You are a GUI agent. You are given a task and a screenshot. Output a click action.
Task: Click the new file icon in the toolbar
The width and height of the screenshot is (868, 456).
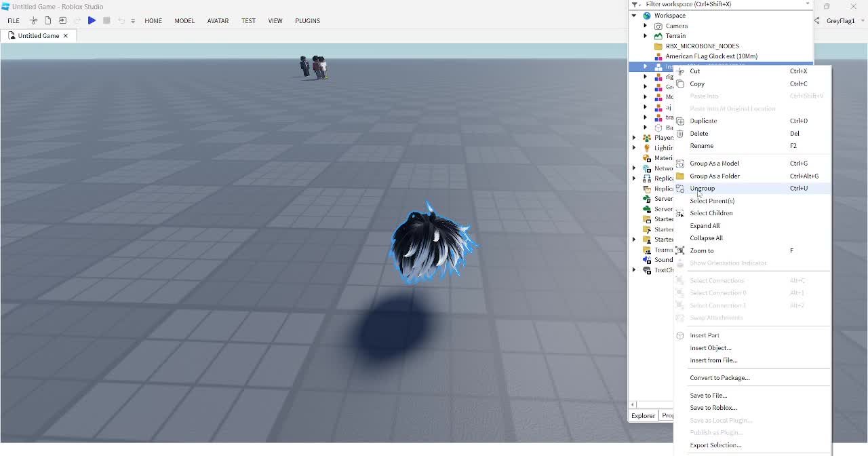pos(48,21)
